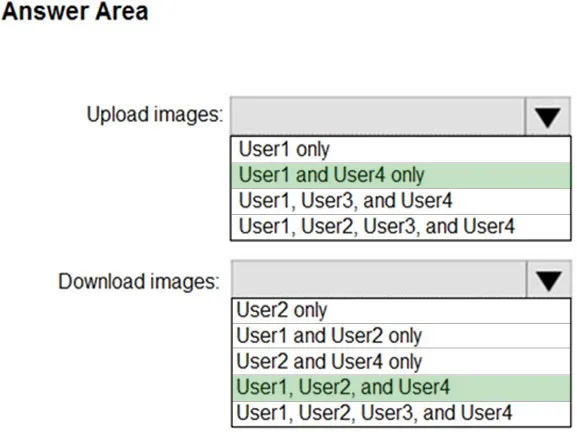
Task: Select the green highlighted Download answer
Action: click(401, 387)
